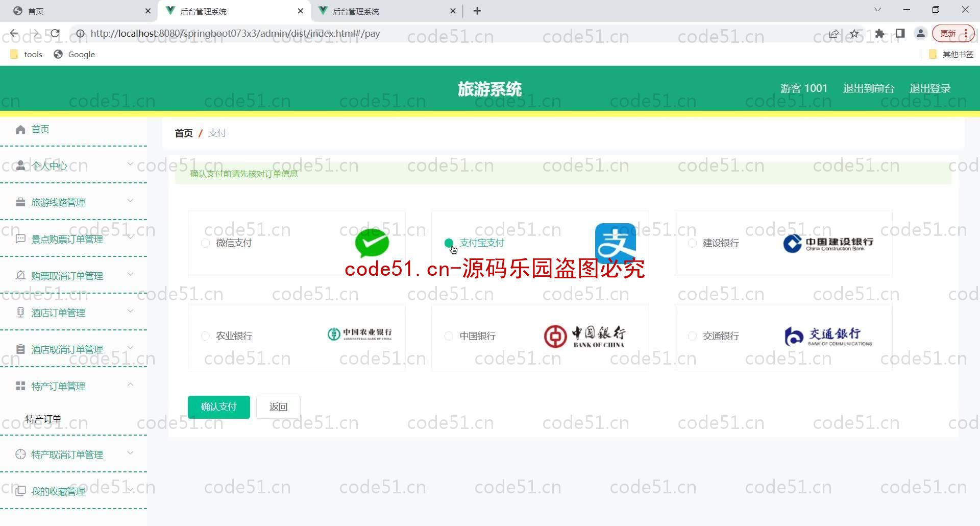Select the 建设银行 radio option
The height and width of the screenshot is (526, 980).
coord(692,244)
